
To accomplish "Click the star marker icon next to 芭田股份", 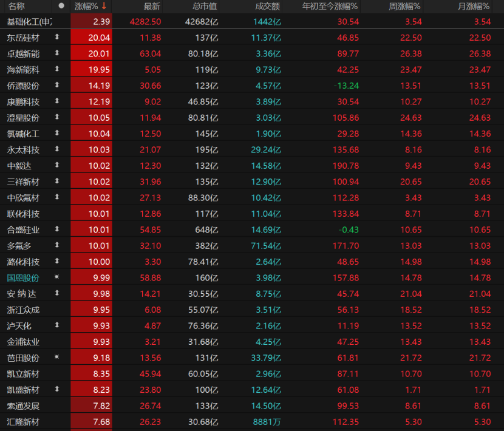I will coord(58,357).
